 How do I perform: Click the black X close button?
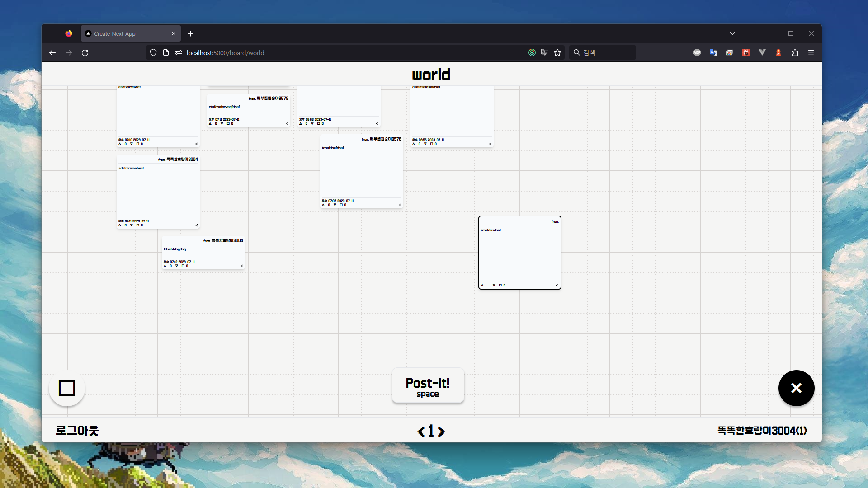point(796,388)
